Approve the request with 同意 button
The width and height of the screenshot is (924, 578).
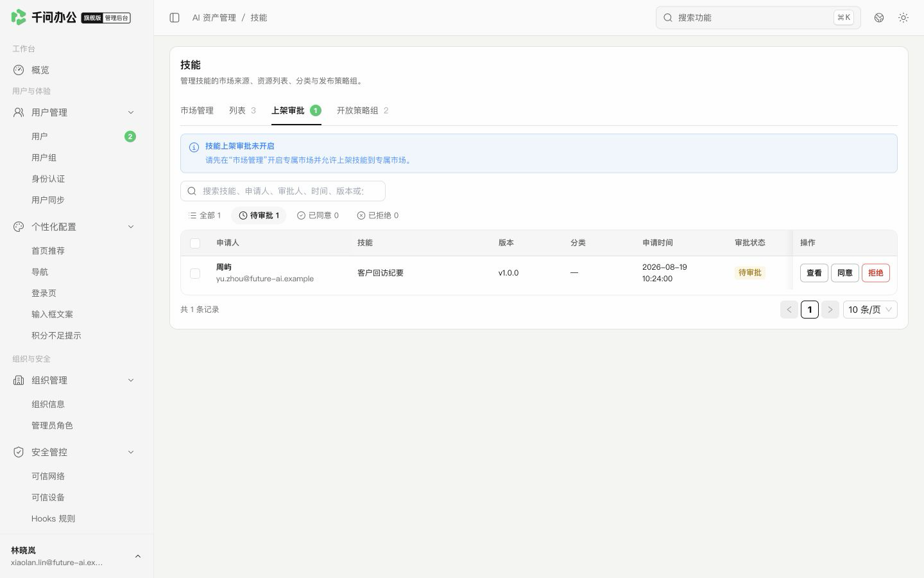pos(845,273)
